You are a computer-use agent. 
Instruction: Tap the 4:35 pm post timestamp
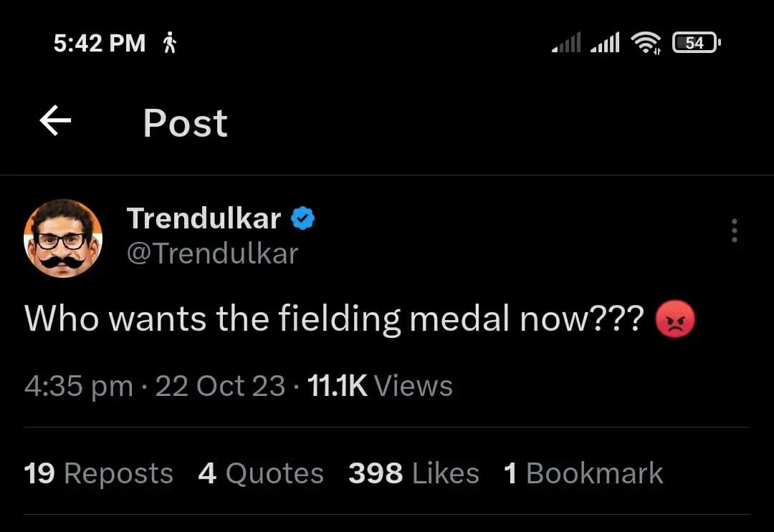coord(79,386)
